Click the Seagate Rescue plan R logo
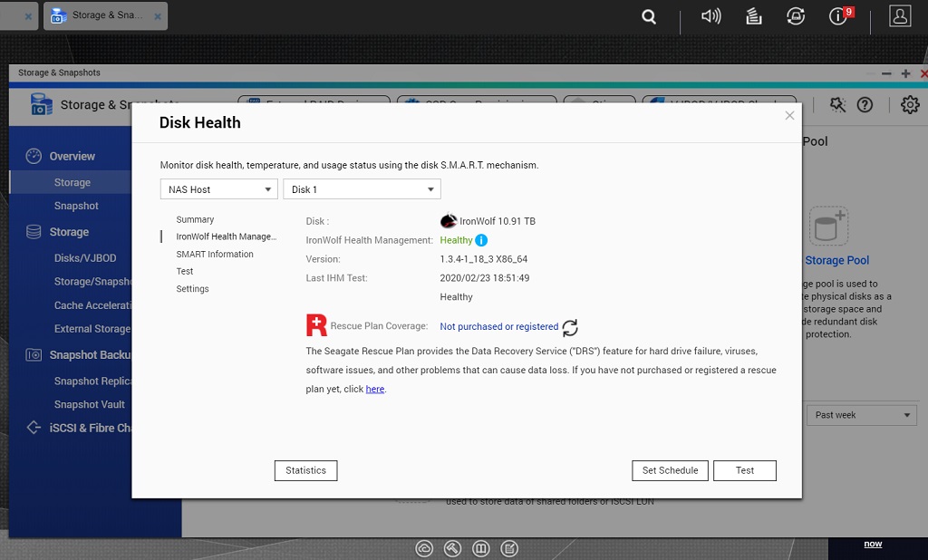This screenshot has width=928, height=560. point(316,325)
